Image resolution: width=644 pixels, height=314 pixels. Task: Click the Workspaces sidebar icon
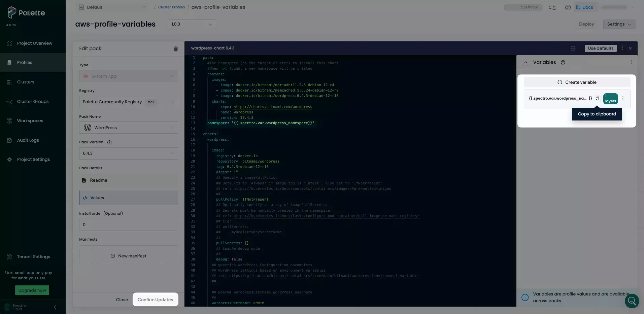[x=9, y=120]
